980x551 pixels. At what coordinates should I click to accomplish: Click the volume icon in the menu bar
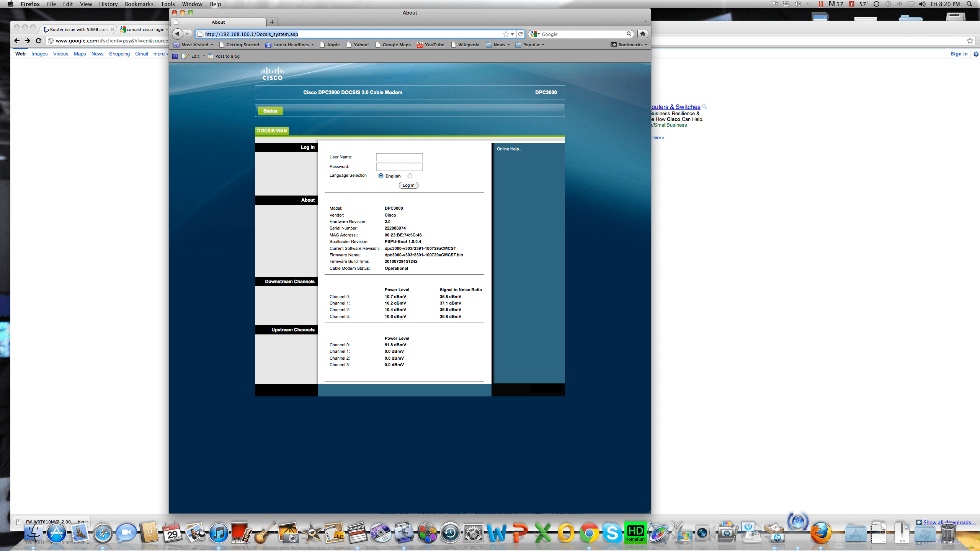[x=922, y=4]
